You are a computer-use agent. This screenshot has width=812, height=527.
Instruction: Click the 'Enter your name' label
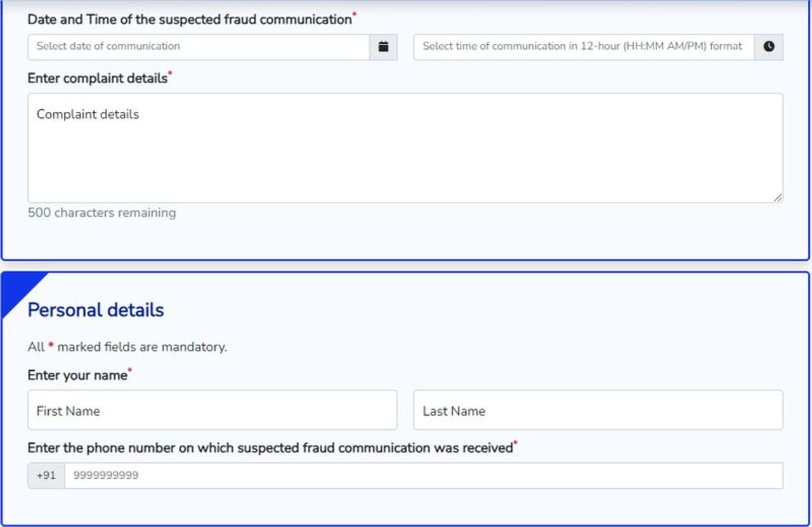[77, 375]
